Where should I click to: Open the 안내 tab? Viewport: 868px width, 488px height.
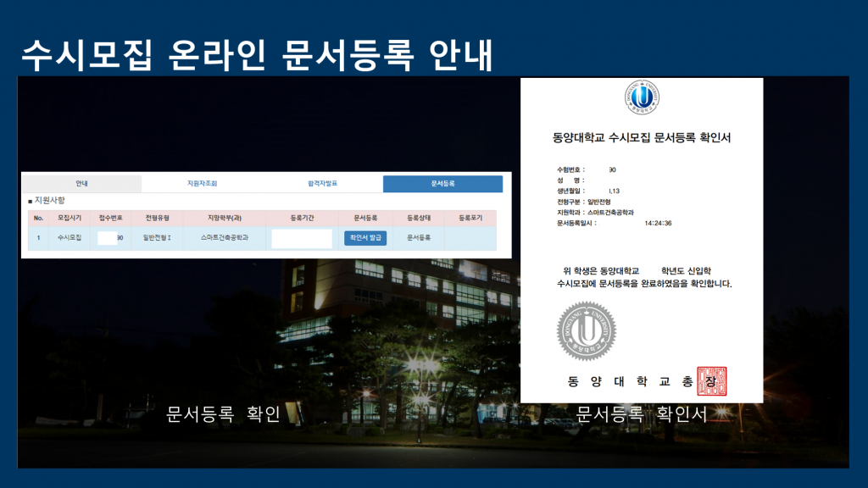point(81,183)
